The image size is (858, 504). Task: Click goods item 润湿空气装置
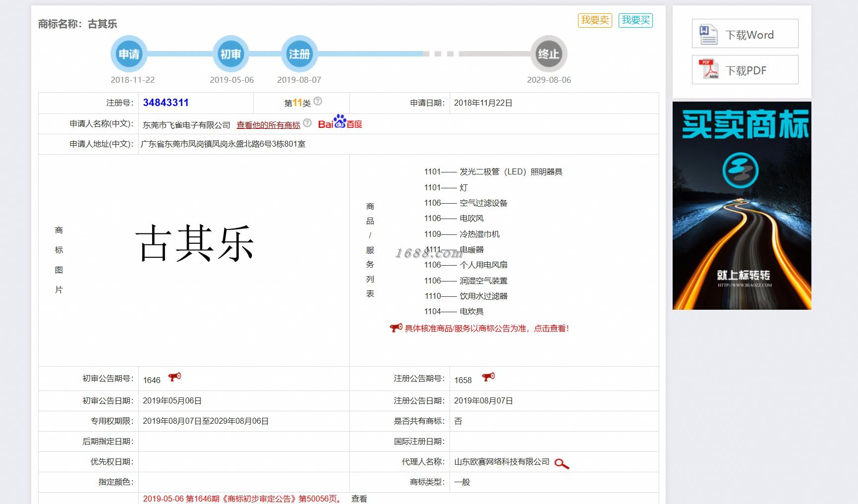483,280
